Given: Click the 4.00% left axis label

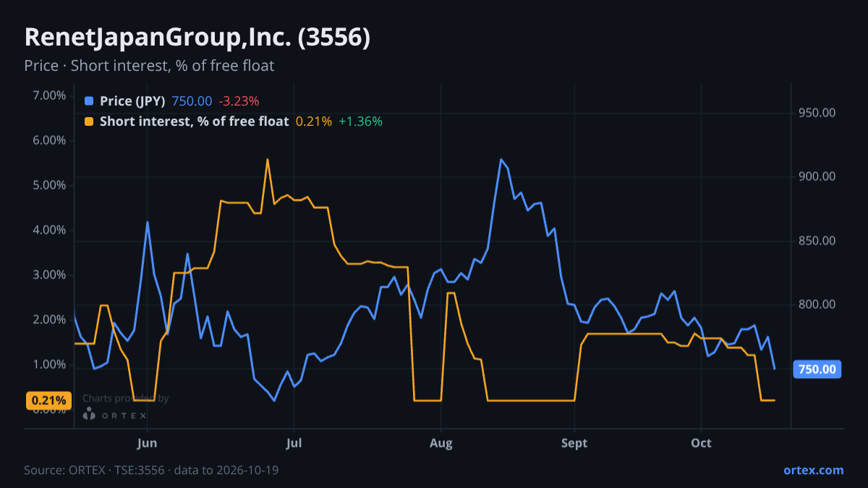Looking at the screenshot, I should pyautogui.click(x=49, y=230).
